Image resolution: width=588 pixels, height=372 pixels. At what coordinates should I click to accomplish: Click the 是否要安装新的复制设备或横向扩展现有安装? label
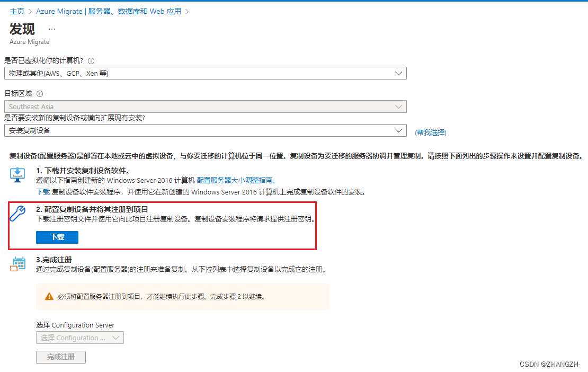tap(75, 118)
